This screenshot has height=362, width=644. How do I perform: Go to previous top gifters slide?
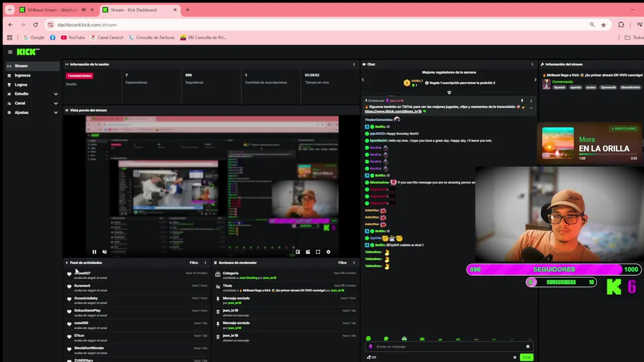pos(363,79)
